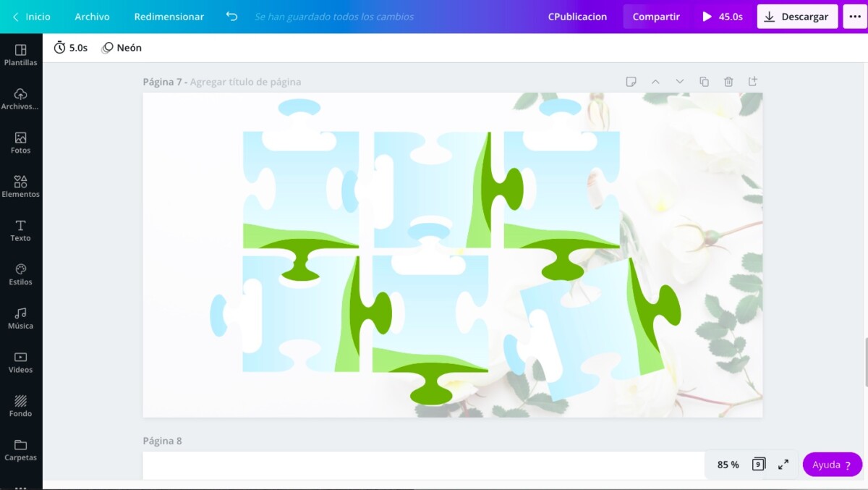Image resolution: width=868 pixels, height=490 pixels.
Task: Move page 7 up with chevron
Action: 655,82
